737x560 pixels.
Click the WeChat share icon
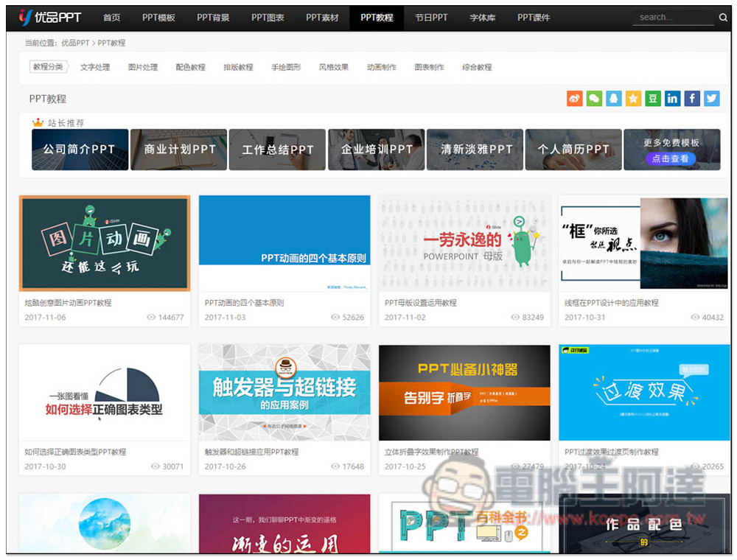[594, 99]
